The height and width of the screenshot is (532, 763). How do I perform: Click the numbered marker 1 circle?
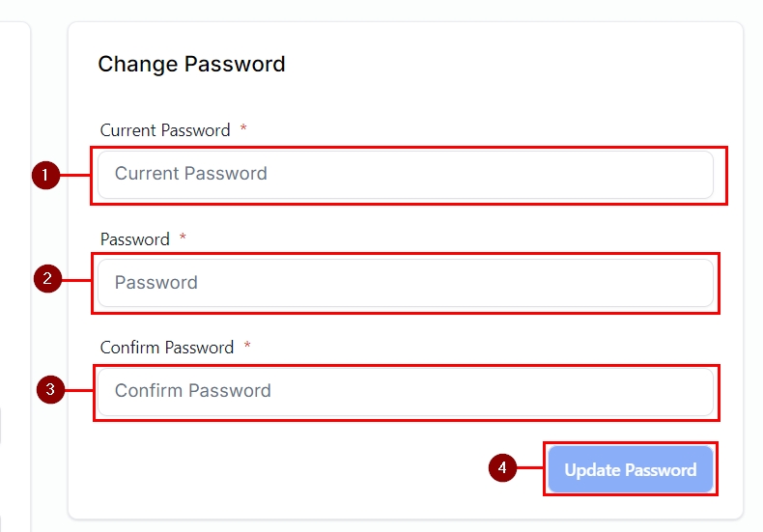point(45,176)
